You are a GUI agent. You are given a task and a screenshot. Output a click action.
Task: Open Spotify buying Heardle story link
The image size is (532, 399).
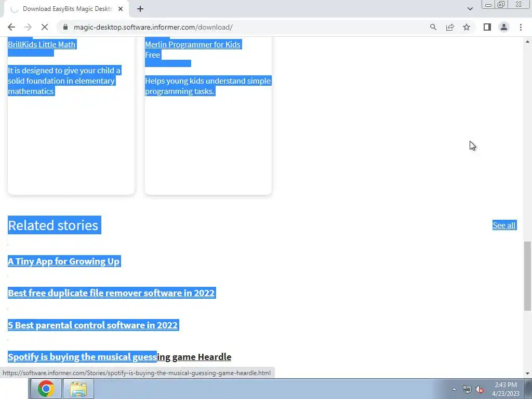(x=119, y=357)
